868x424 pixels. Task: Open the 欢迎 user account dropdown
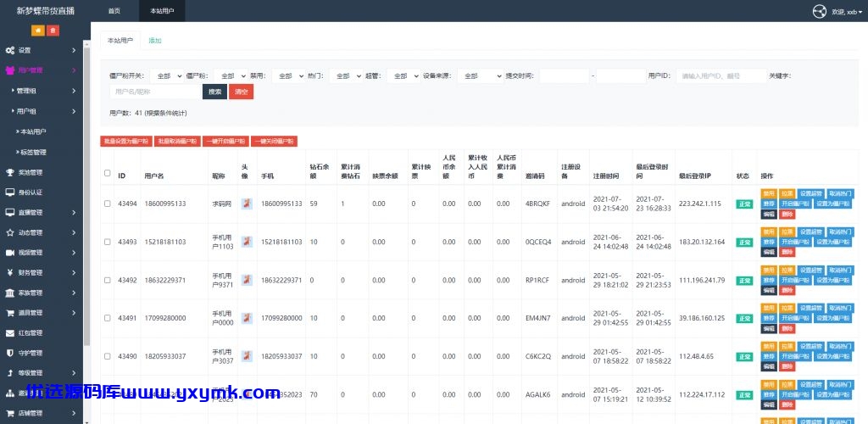(x=847, y=12)
